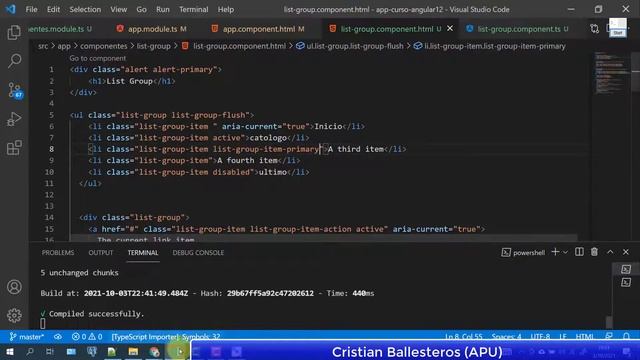
Task: Open errors and warnings count in status bar
Action: [x=87, y=337]
